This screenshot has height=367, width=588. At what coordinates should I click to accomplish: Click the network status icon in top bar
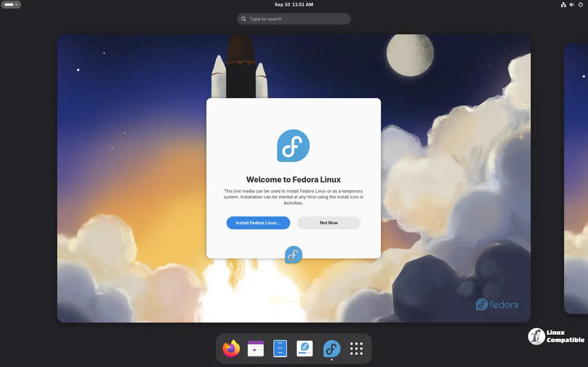[563, 5]
